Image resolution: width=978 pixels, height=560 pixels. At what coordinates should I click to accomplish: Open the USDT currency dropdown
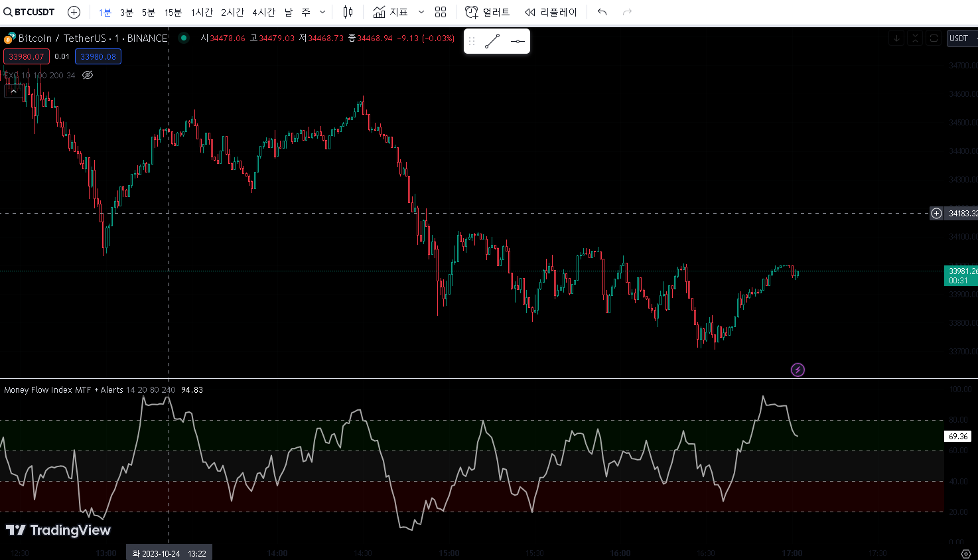[961, 38]
